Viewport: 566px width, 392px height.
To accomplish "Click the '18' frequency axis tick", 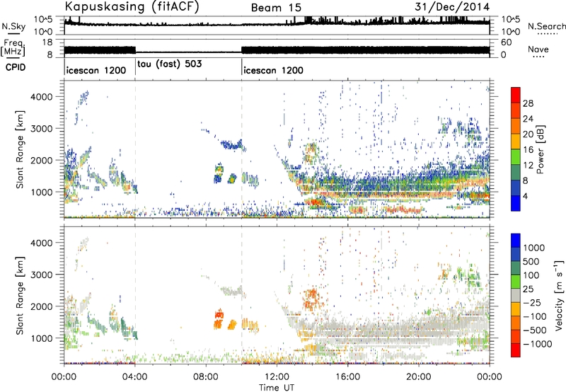I will 48,42.
